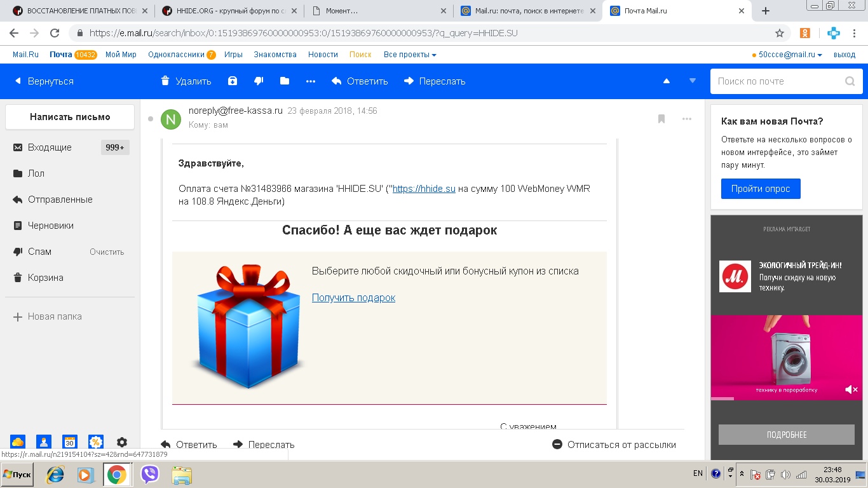Click Вернуться to go back

point(44,81)
